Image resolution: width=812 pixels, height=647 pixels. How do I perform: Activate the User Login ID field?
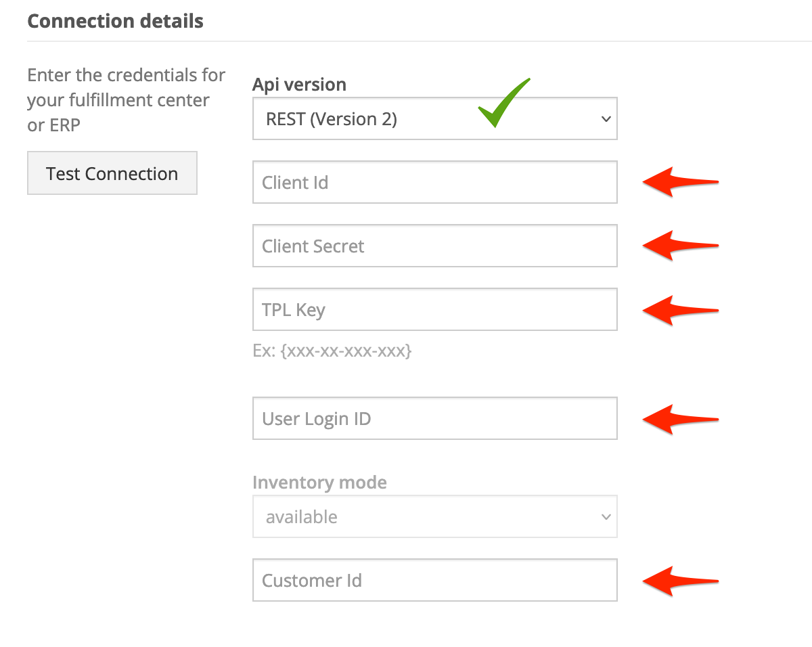click(434, 418)
